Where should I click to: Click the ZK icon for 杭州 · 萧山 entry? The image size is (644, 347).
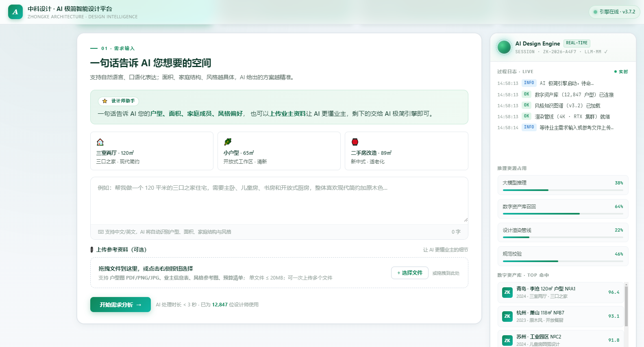pyautogui.click(x=507, y=316)
